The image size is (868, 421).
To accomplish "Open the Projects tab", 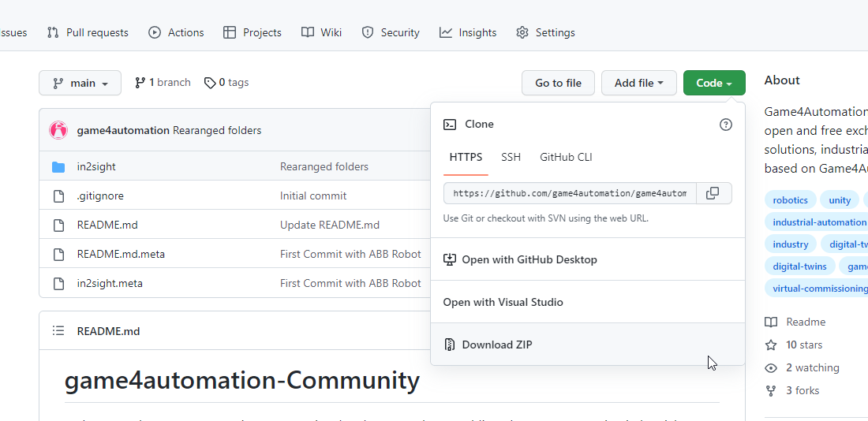I will [x=252, y=32].
